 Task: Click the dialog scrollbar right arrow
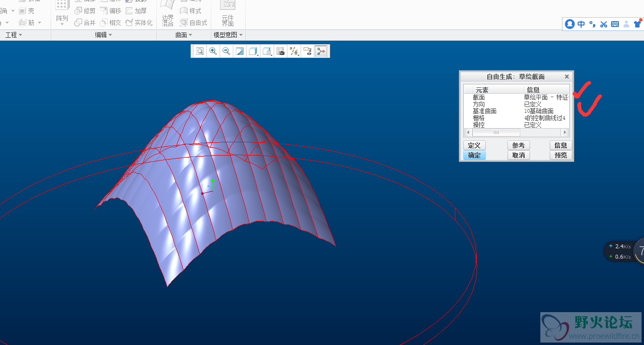565,133
